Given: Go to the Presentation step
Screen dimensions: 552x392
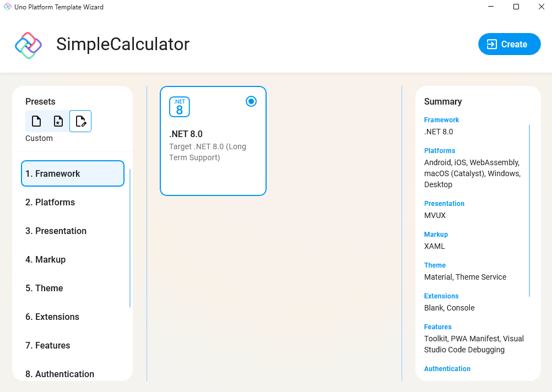Looking at the screenshot, I should click(x=72, y=231).
